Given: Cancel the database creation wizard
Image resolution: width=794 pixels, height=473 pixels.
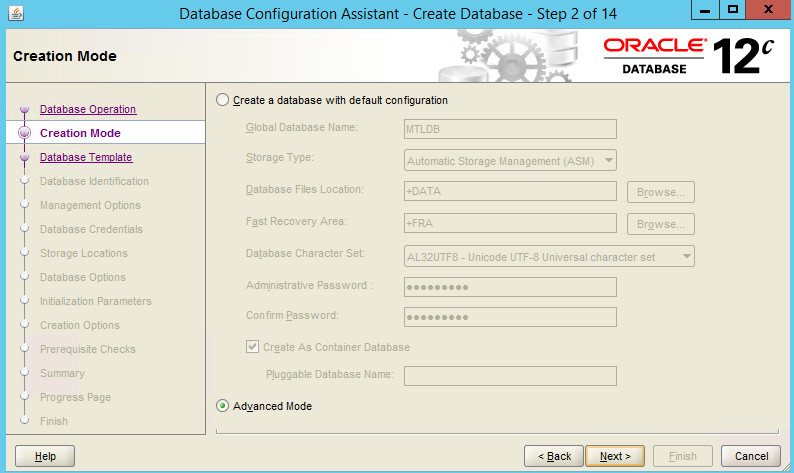Looking at the screenshot, I should (751, 456).
